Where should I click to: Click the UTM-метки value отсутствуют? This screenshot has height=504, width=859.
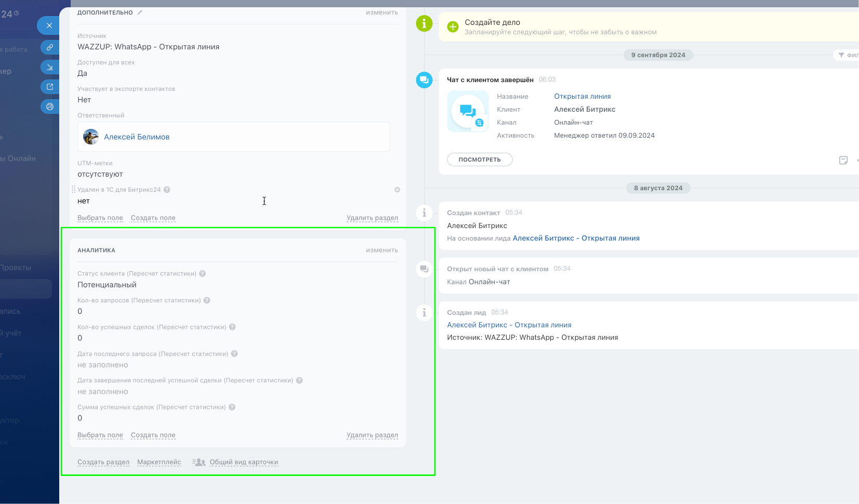[x=100, y=175]
